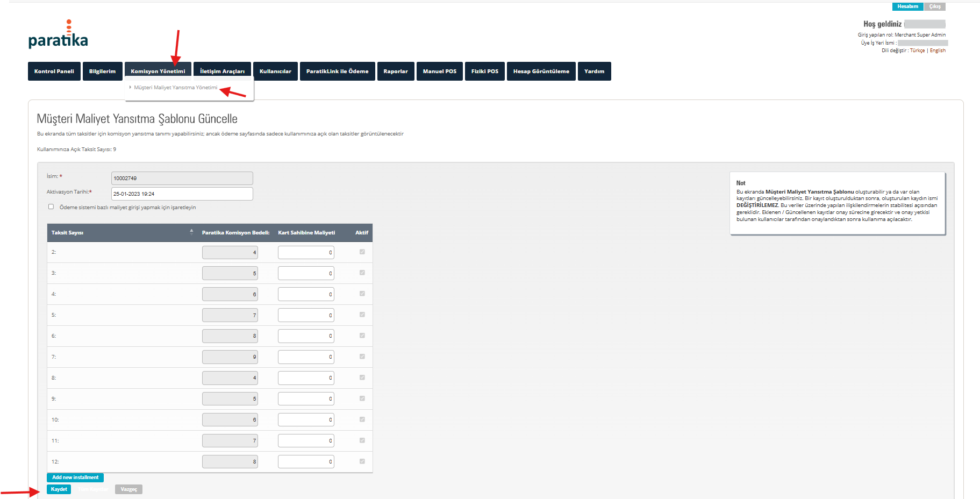Viewport: 980px width, 499px height.
Task: Go to Kontrol Paneli tab
Action: pyautogui.click(x=54, y=71)
